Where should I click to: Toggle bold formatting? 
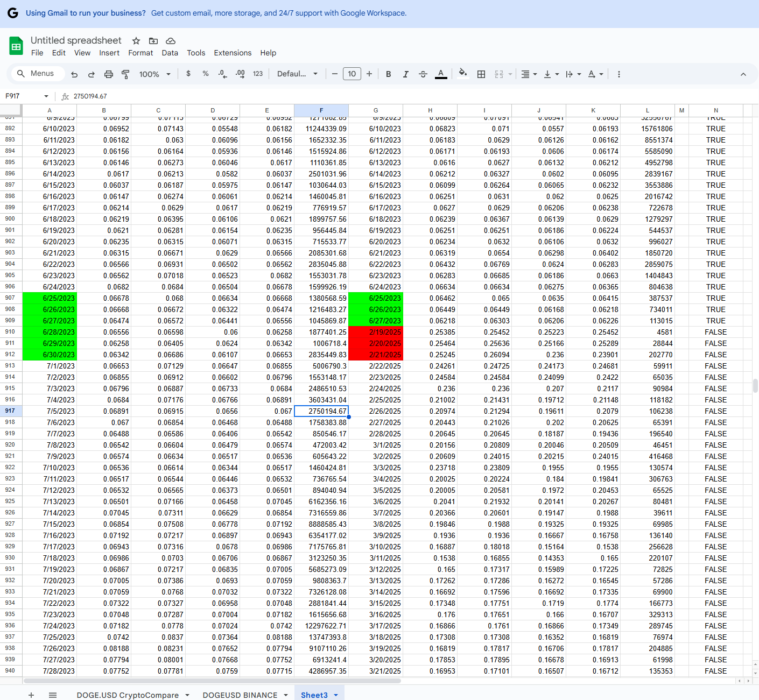(x=388, y=74)
